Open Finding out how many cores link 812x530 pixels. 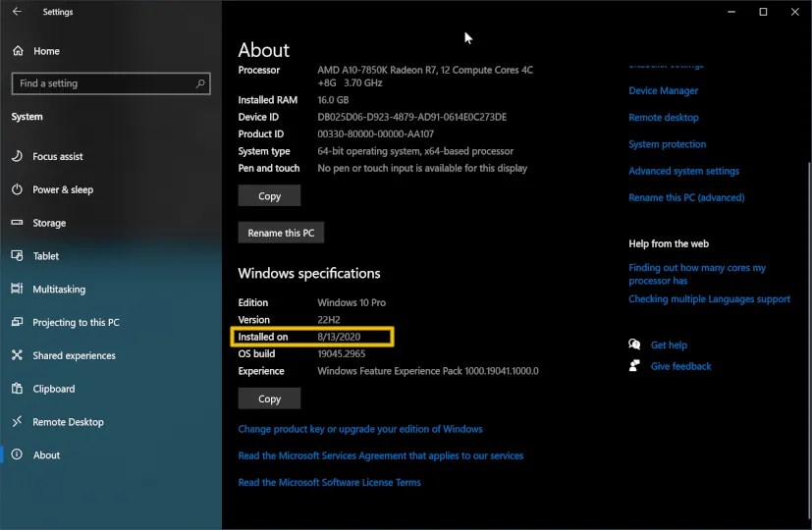697,274
